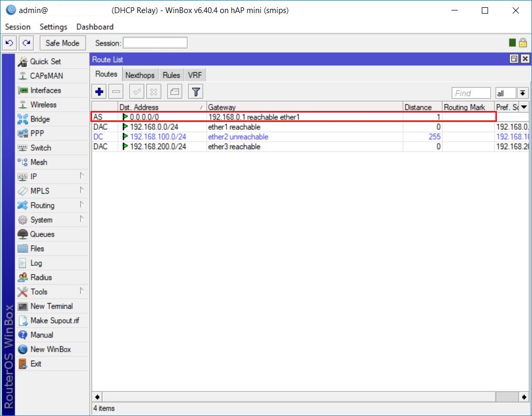Sort by the Dst. Address column header
Image resolution: width=532 pixels, height=416 pixels.
[x=162, y=107]
